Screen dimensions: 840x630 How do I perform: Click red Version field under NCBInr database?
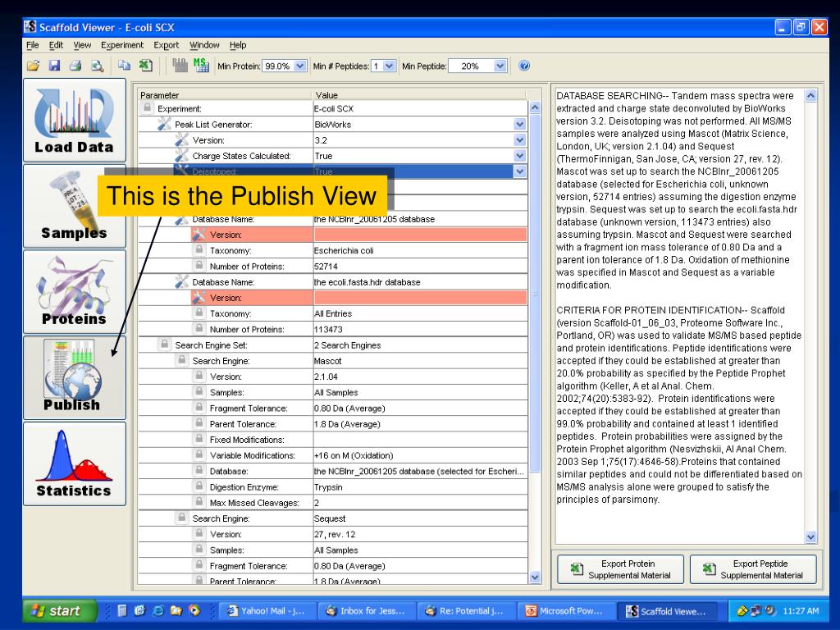pos(420,235)
